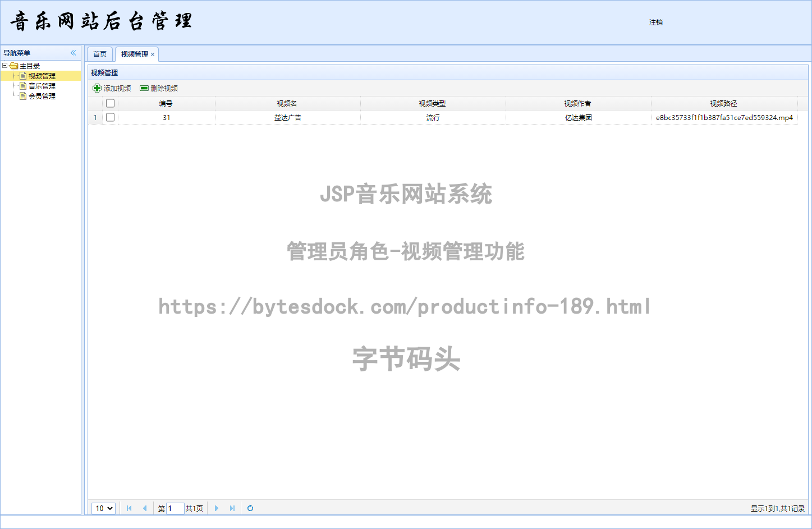This screenshot has width=812, height=529.
Task: Click the 流行 video type cell
Action: tap(433, 117)
